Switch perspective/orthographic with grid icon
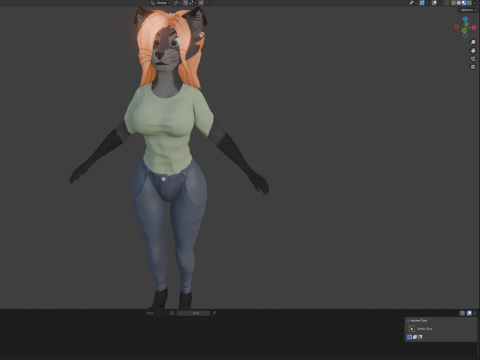 coord(473,67)
